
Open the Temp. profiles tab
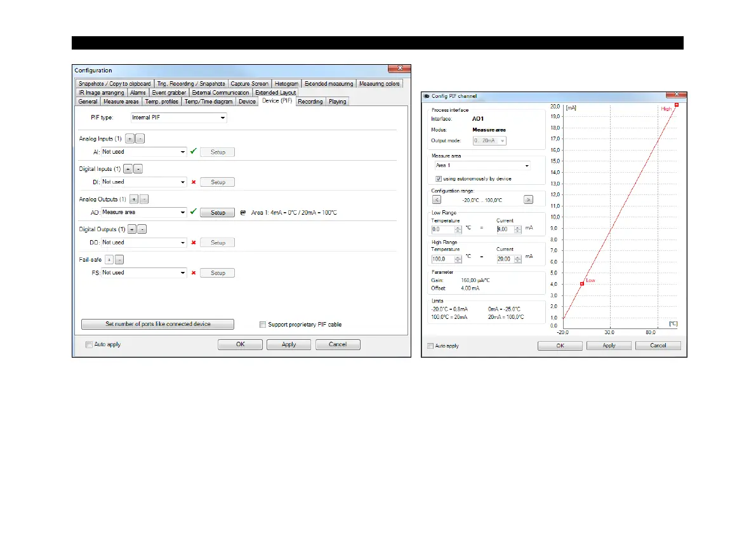[x=161, y=102]
